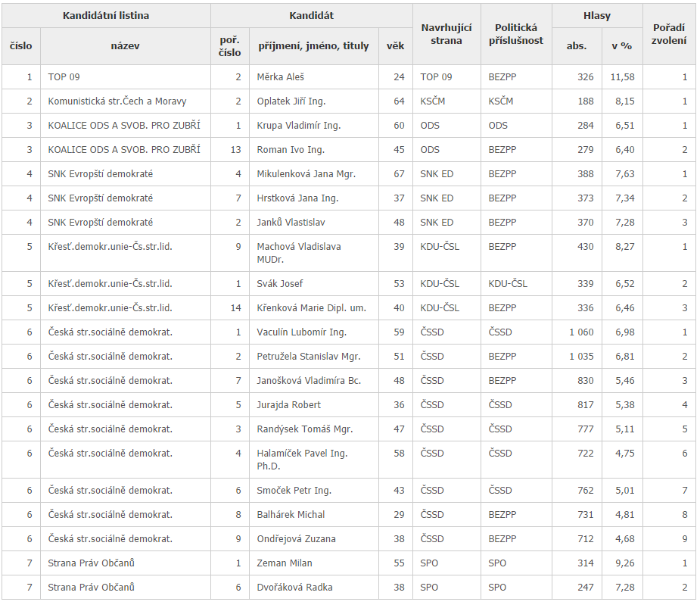The height and width of the screenshot is (605, 700).
Task: Click the 'abs.' votes subheader
Action: [577, 46]
